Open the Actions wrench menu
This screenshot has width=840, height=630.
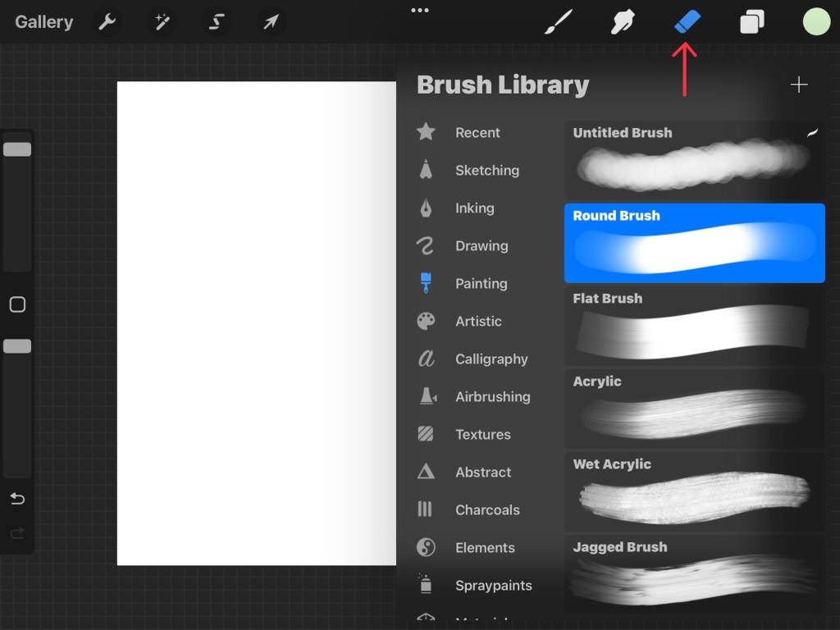pos(107,22)
